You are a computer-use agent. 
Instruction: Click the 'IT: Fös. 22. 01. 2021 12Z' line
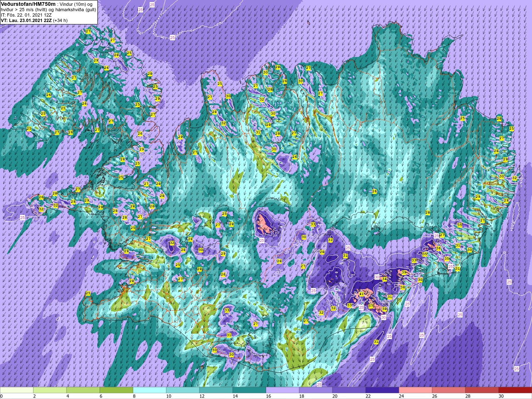coord(26,15)
